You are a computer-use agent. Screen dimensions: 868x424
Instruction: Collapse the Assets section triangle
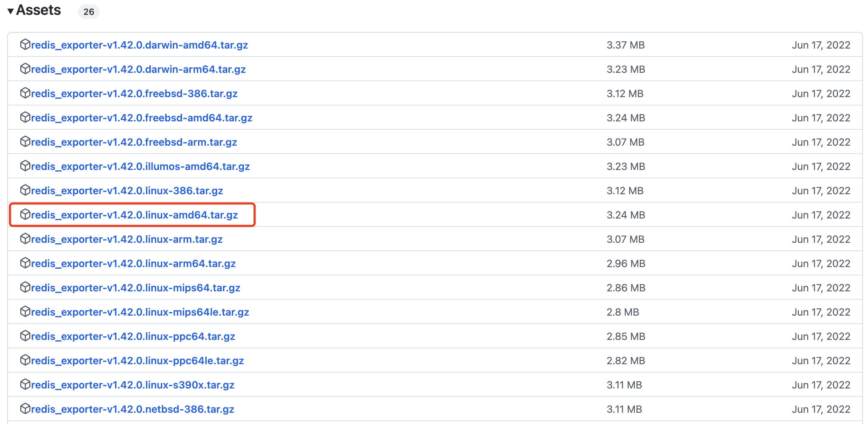click(10, 11)
